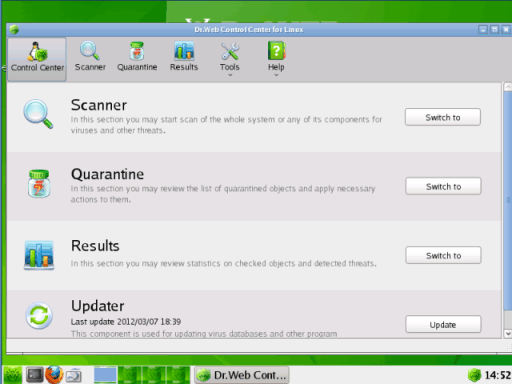Open the Scanner toolbar icon
This screenshot has height=384, width=512.
(x=90, y=57)
